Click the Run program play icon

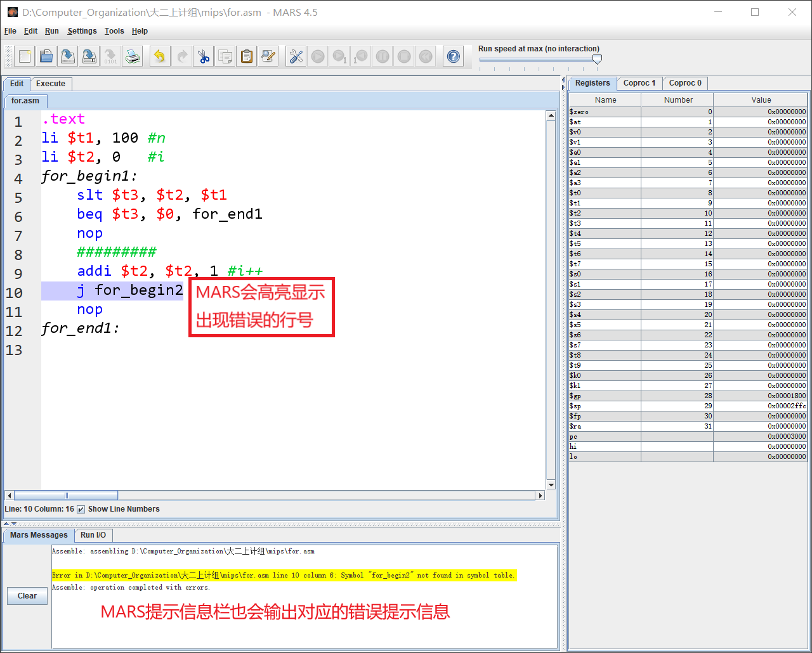click(318, 56)
